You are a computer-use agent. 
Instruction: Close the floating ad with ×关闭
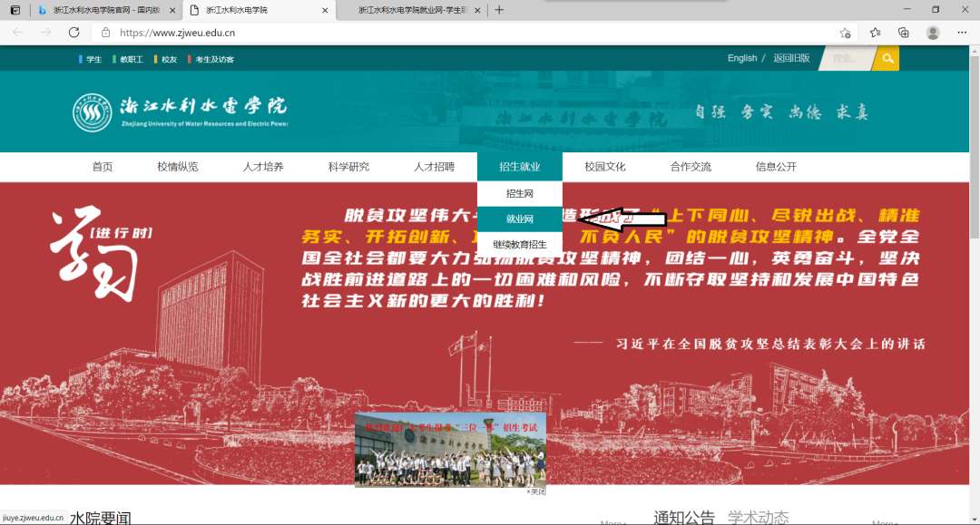coord(535,492)
